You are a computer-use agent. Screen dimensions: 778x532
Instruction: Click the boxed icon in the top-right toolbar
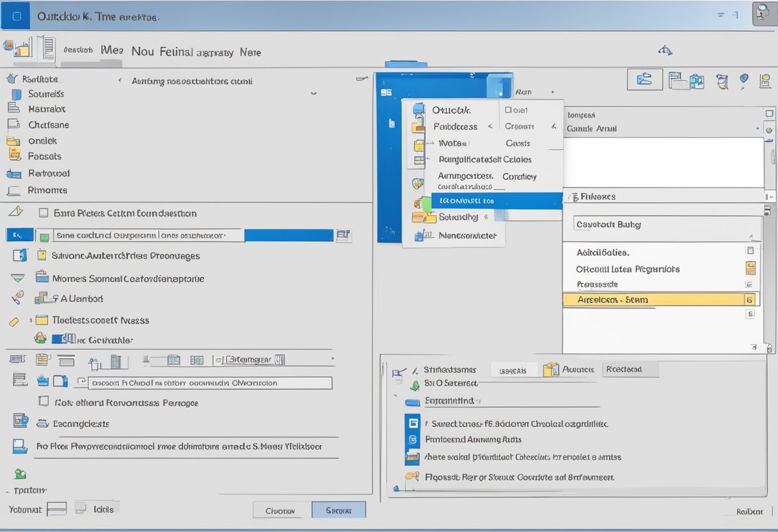point(644,80)
